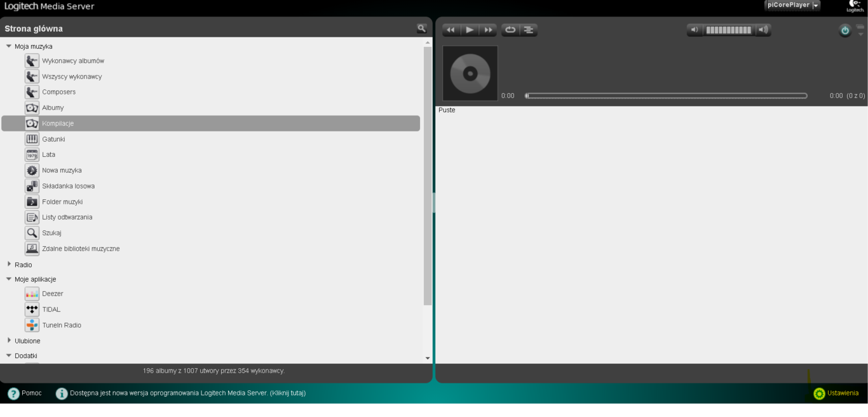
Task: Click the left panel vertical scrollbar
Action: [x=428, y=176]
